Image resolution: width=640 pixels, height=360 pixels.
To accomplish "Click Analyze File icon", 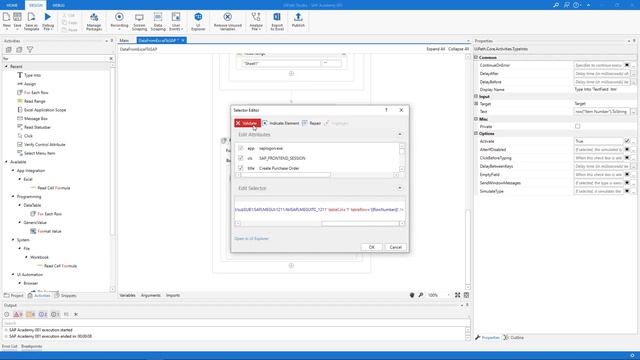I will point(256,17).
